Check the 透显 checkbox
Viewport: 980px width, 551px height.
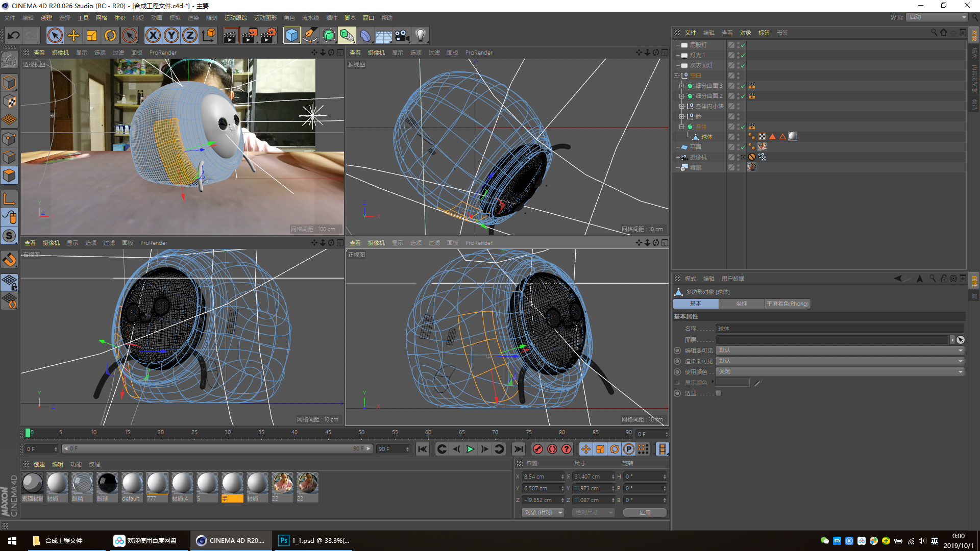click(719, 393)
